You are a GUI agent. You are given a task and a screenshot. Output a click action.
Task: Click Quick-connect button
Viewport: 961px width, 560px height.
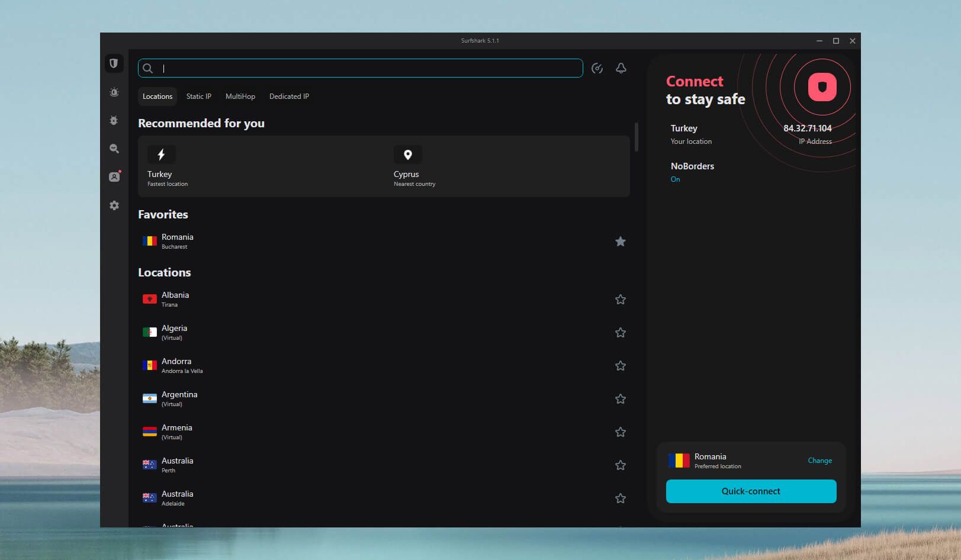751,491
